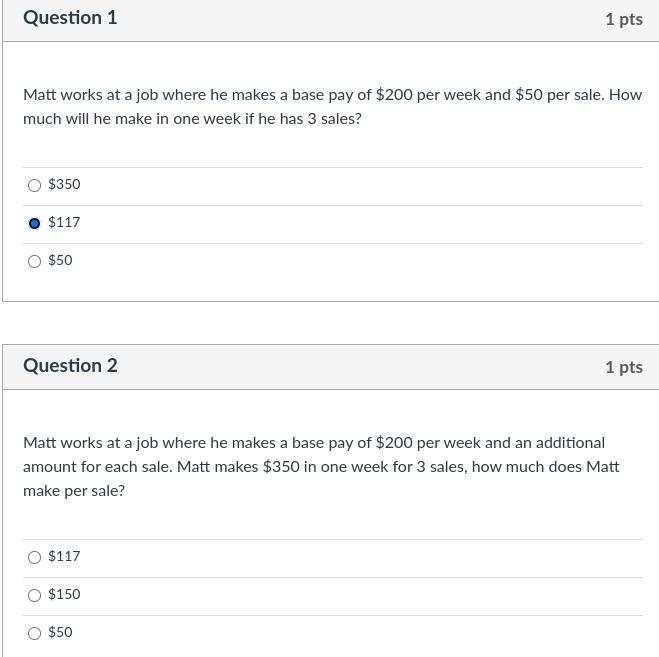Click the "1 pts" label of Question 2
Viewport: 659px width, 657px height.
(x=623, y=367)
